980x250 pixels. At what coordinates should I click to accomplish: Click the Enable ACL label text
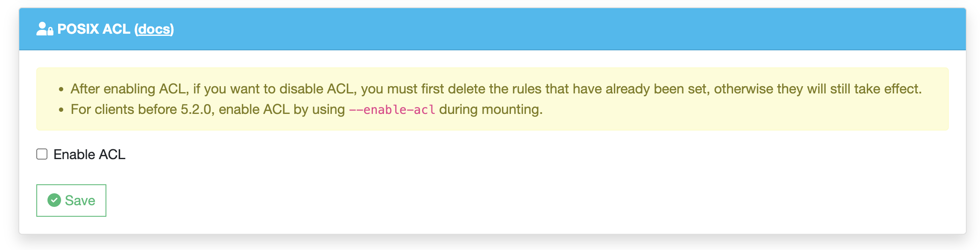point(89,154)
